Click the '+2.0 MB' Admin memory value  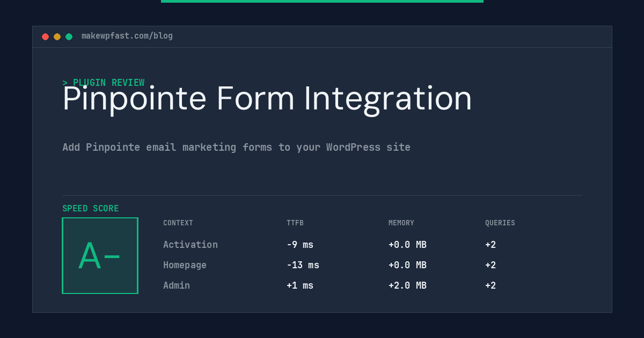407,285
